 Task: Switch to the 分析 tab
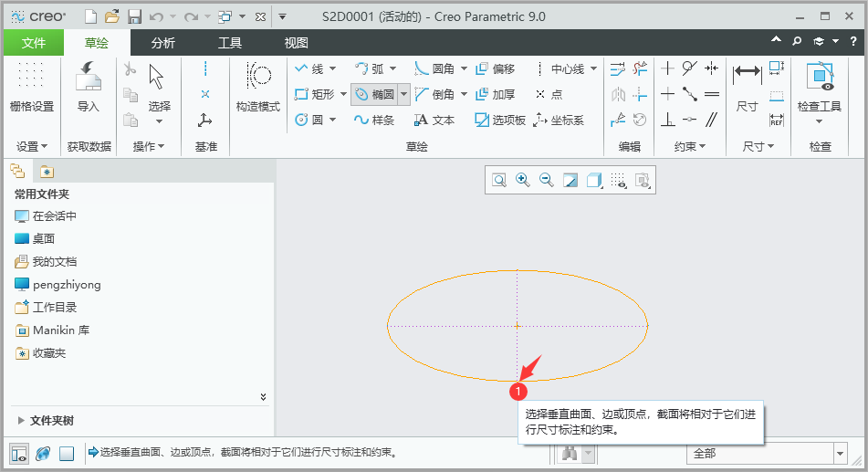pyautogui.click(x=163, y=43)
